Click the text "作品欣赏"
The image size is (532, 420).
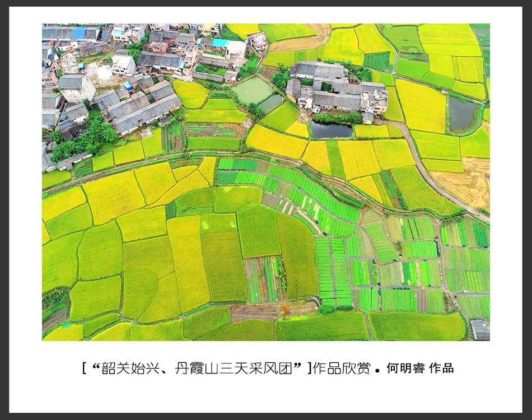point(342,368)
